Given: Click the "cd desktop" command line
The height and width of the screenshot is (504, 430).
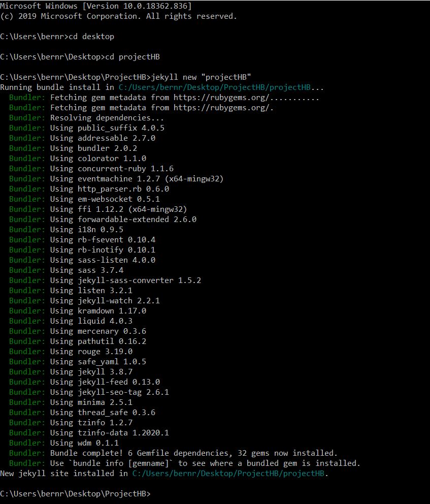Looking at the screenshot, I should (x=57, y=36).
